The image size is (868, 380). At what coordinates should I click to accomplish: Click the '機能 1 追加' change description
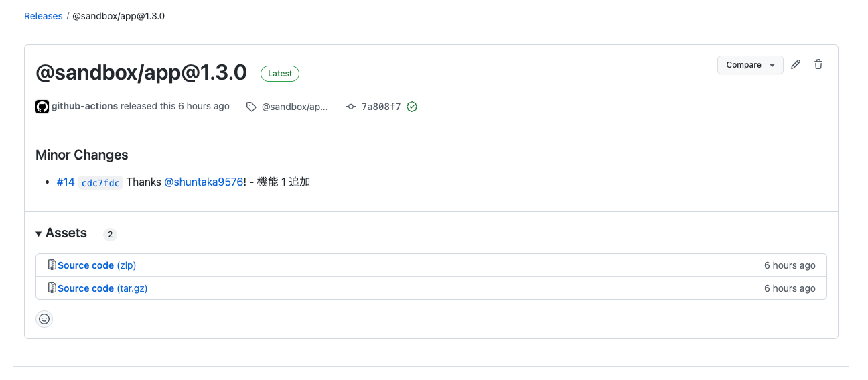(x=284, y=182)
